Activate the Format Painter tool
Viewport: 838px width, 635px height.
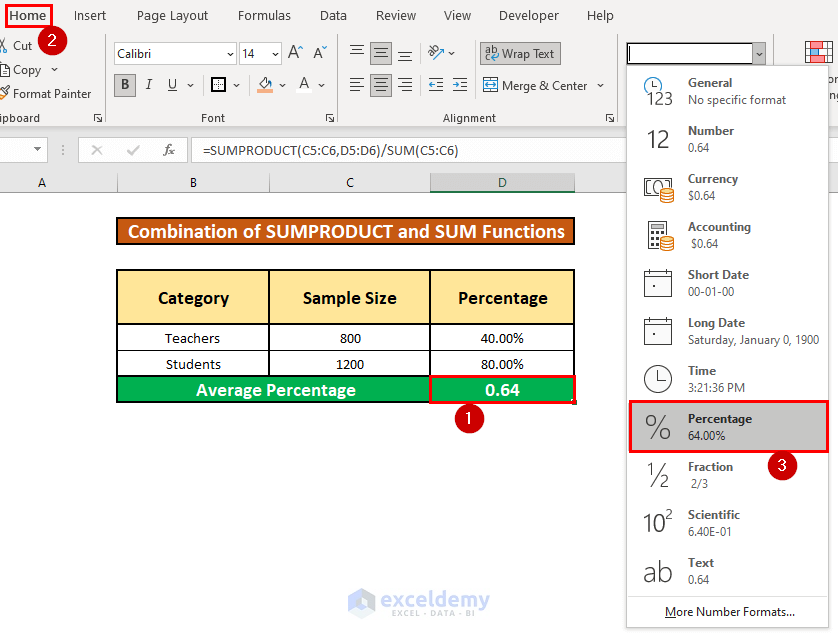(46, 94)
